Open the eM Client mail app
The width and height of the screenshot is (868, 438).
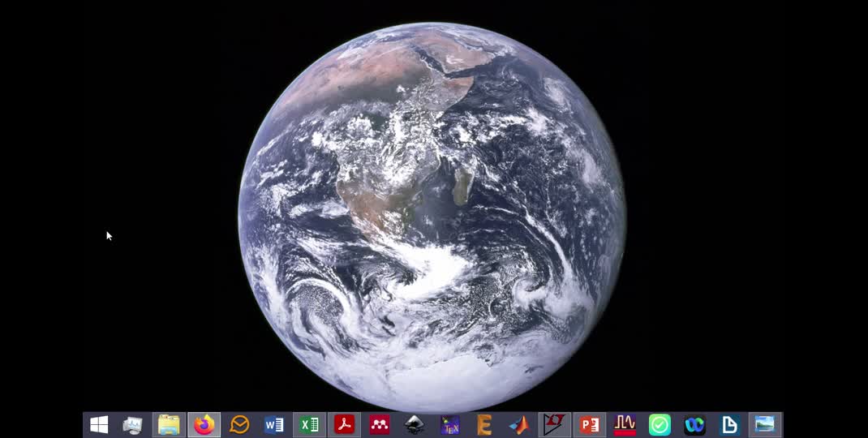point(239,425)
